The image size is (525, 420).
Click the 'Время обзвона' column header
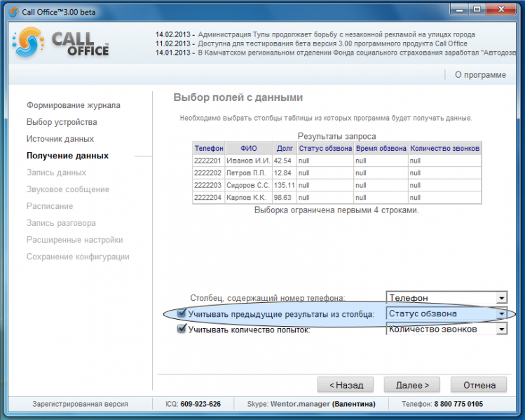click(x=381, y=148)
